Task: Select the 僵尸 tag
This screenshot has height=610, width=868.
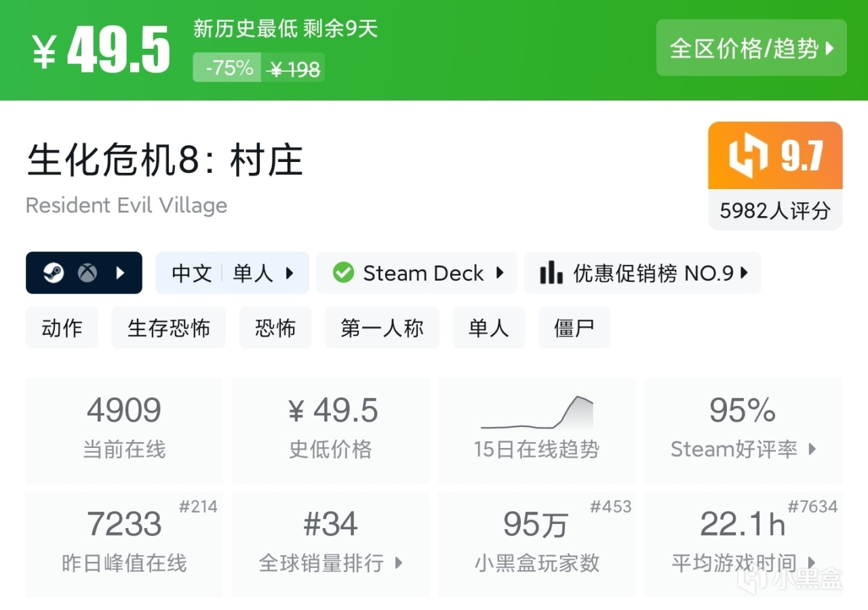Action: point(574,328)
